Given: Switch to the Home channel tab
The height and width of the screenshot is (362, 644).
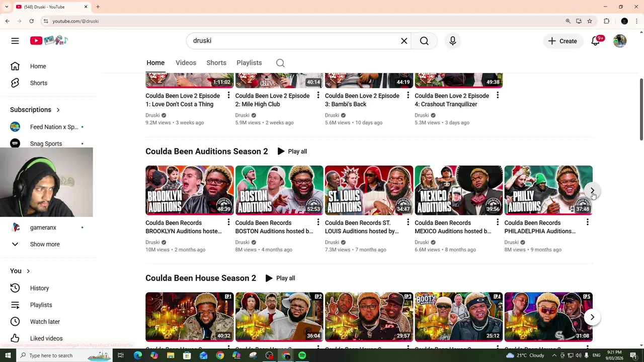Looking at the screenshot, I should [155, 63].
